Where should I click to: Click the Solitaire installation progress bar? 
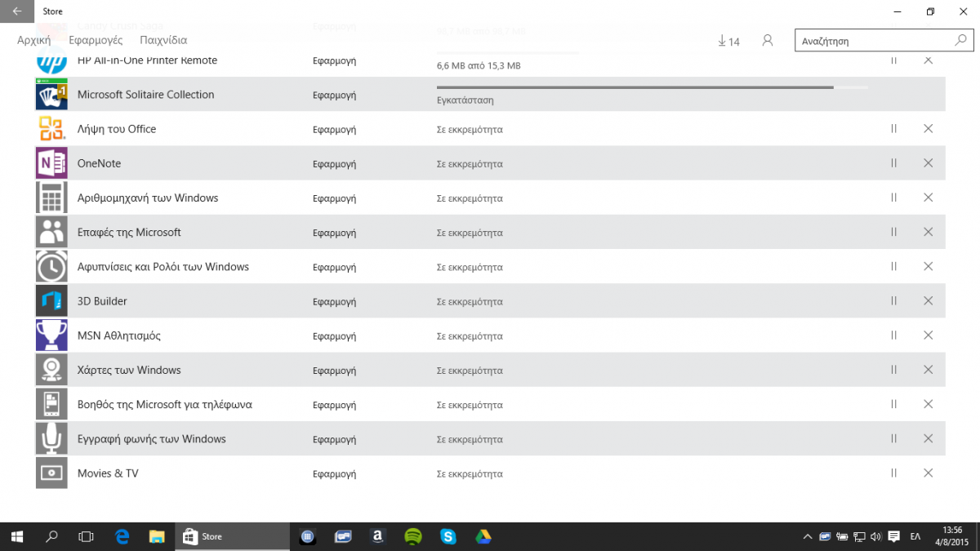click(x=652, y=87)
